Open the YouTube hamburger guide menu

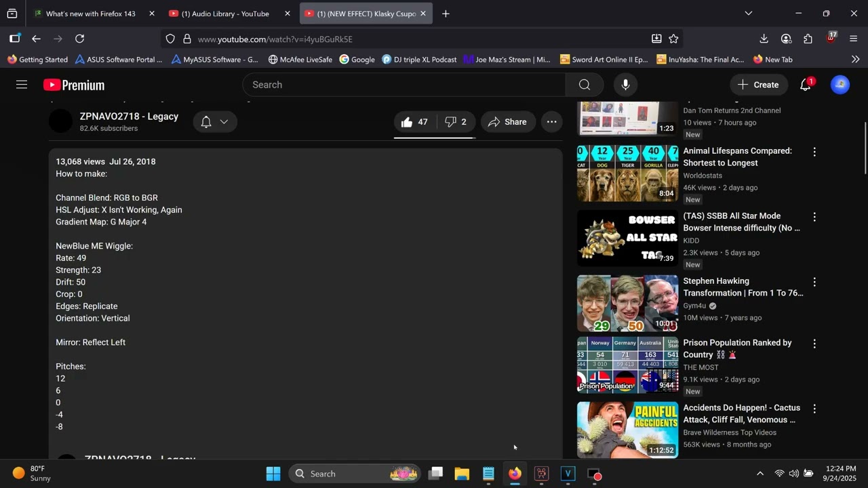coord(22,85)
